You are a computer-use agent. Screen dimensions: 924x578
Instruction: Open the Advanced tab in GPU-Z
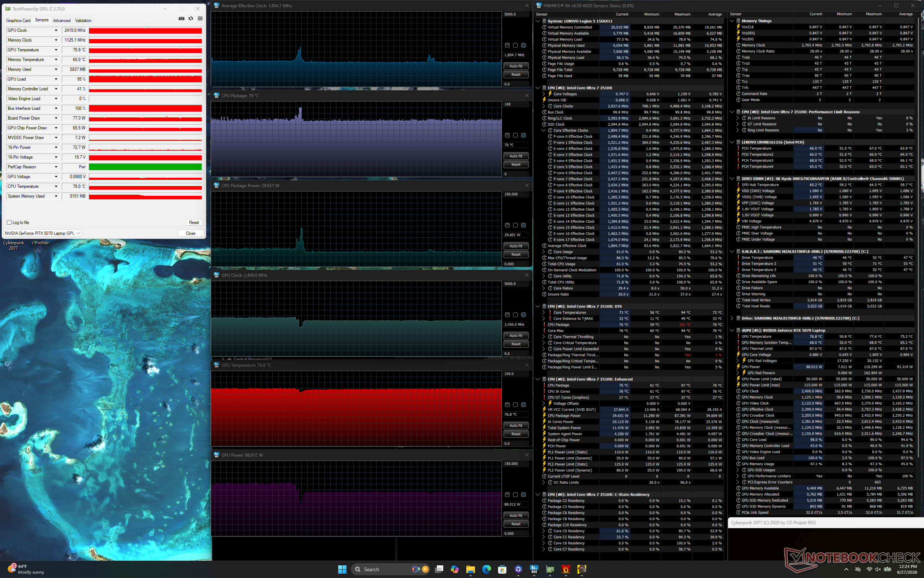coord(62,21)
